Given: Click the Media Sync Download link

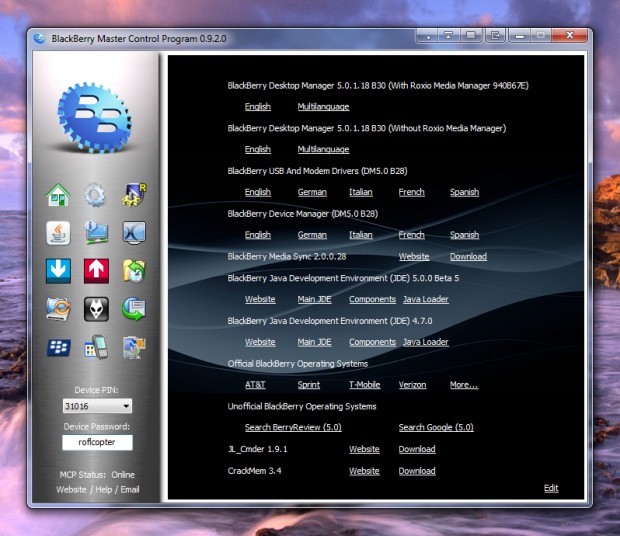Looking at the screenshot, I should pyautogui.click(x=469, y=257).
